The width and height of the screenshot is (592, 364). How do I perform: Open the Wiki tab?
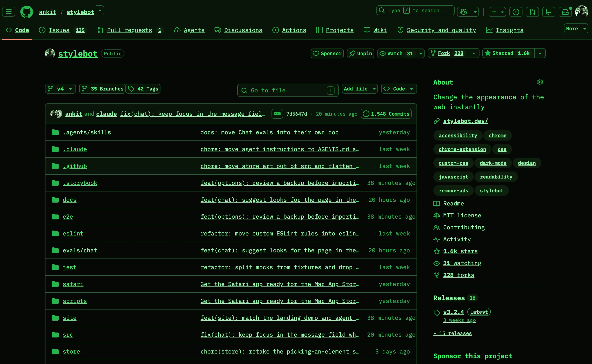click(x=375, y=30)
